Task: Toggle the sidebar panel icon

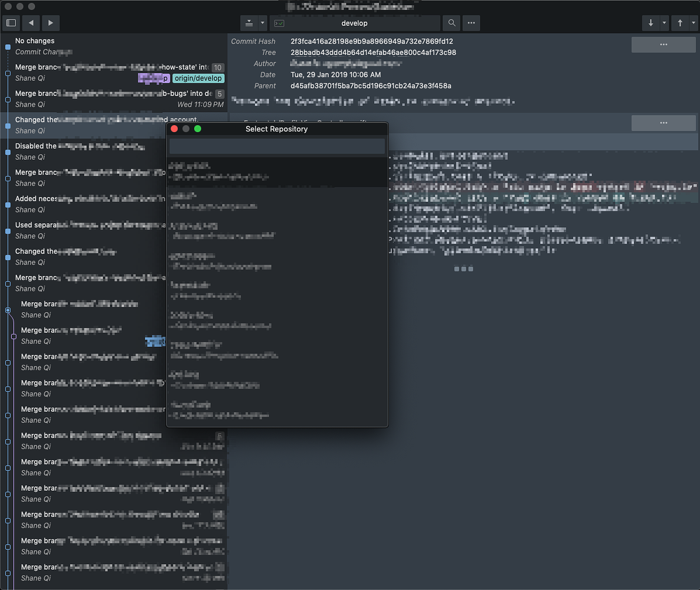Action: tap(12, 23)
